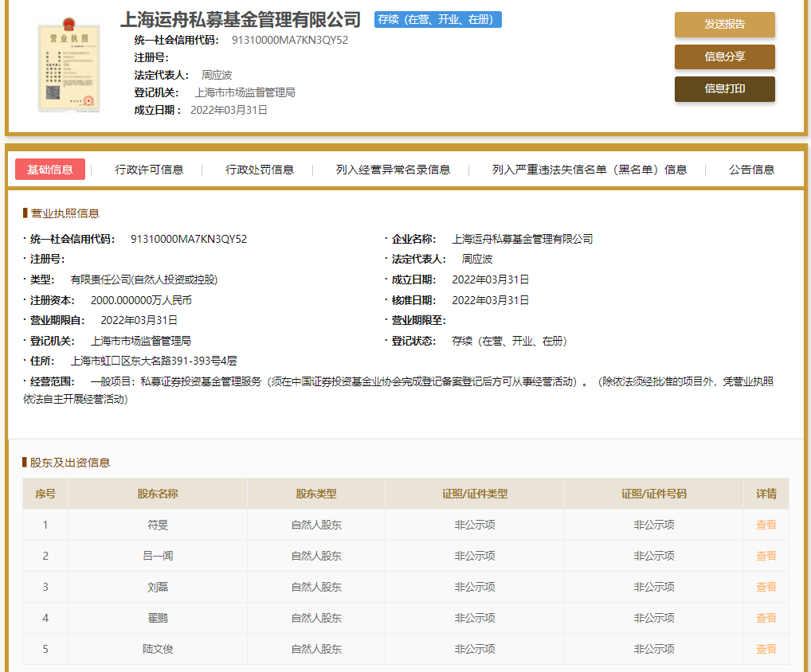View details for shareholder 刘磊

coord(766,587)
